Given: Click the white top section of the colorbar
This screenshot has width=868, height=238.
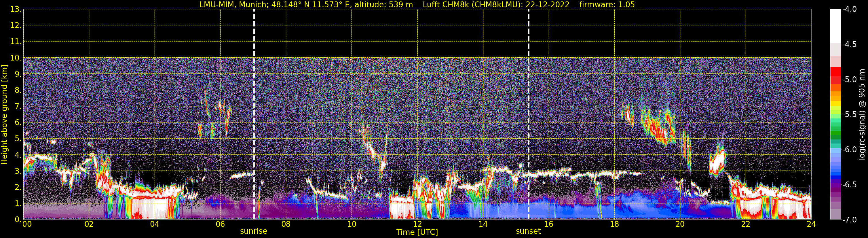Looking at the screenshot, I should (x=835, y=25).
